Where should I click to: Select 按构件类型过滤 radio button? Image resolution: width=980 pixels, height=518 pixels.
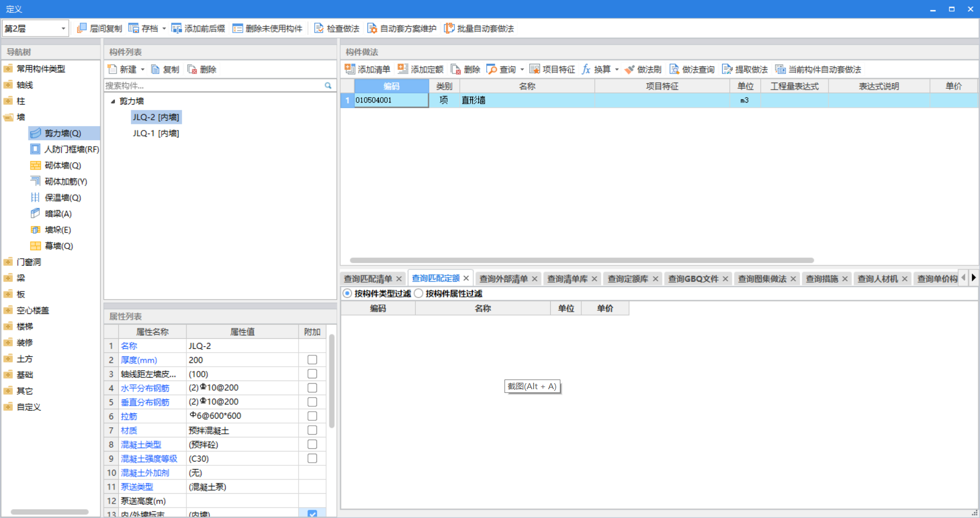tap(347, 294)
